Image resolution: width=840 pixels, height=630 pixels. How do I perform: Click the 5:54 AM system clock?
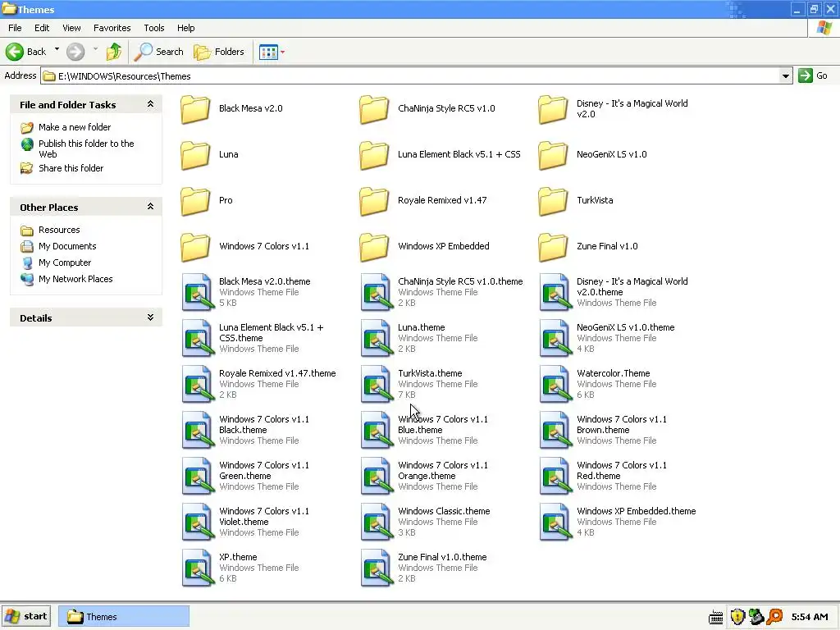(x=810, y=617)
